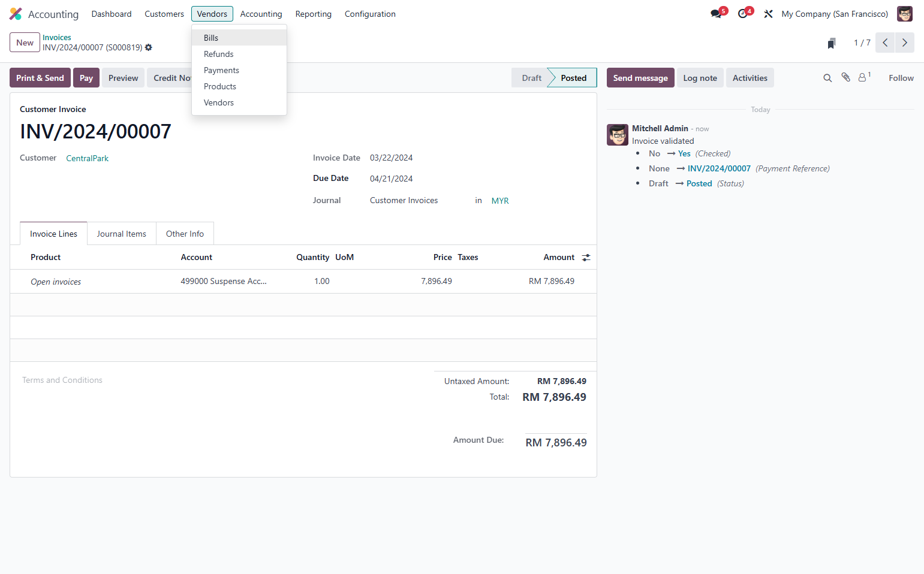Click the invoice date 03/22/2024
Screen dimensions: 924x574
click(391, 158)
